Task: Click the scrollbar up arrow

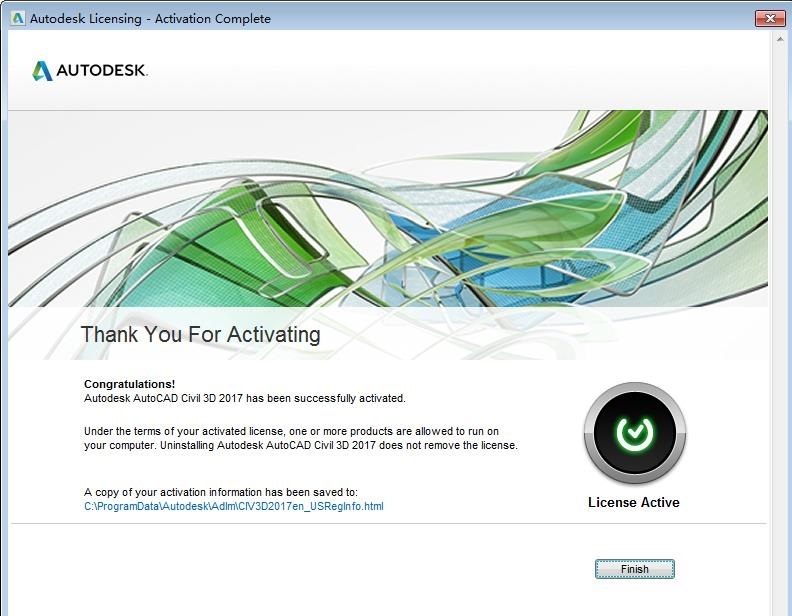Action: click(780, 39)
